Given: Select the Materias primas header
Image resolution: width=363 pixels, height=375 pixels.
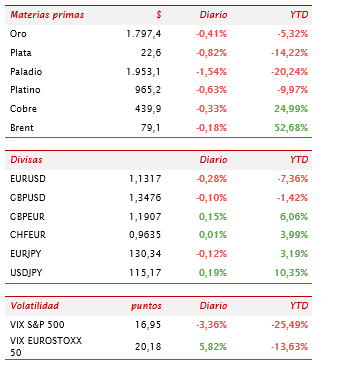Looking at the screenshot, I should point(47,15).
